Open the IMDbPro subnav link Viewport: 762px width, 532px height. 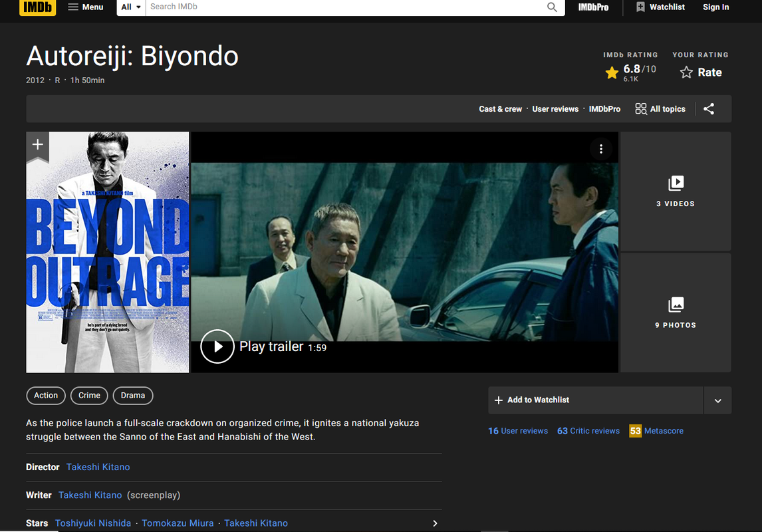(604, 109)
